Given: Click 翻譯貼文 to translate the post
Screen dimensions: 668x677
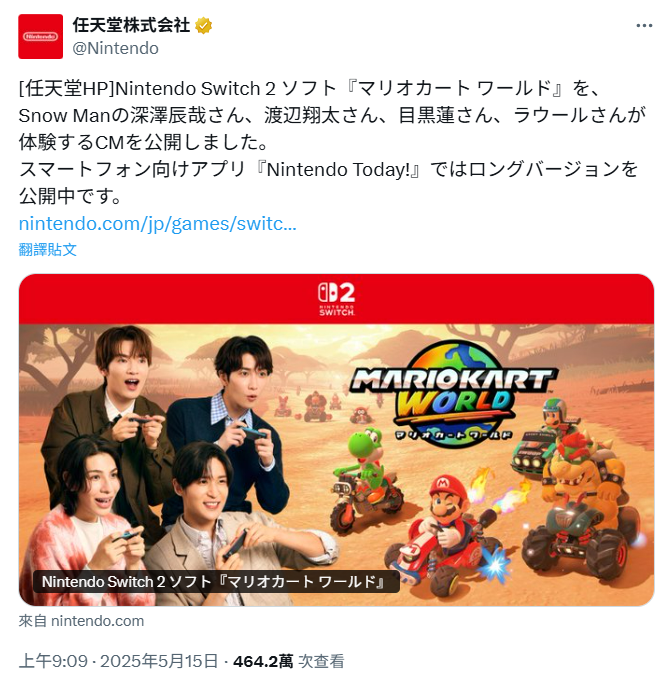Looking at the screenshot, I should pyautogui.click(x=47, y=250).
